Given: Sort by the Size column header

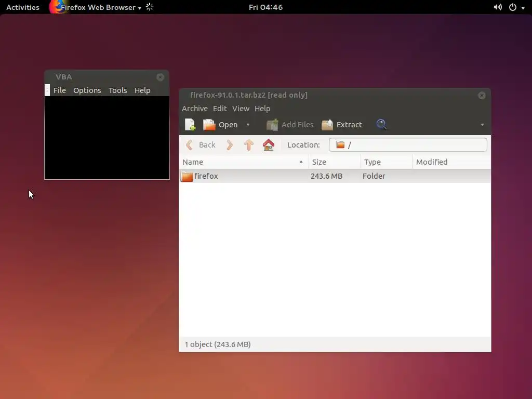Looking at the screenshot, I should click(x=335, y=162).
